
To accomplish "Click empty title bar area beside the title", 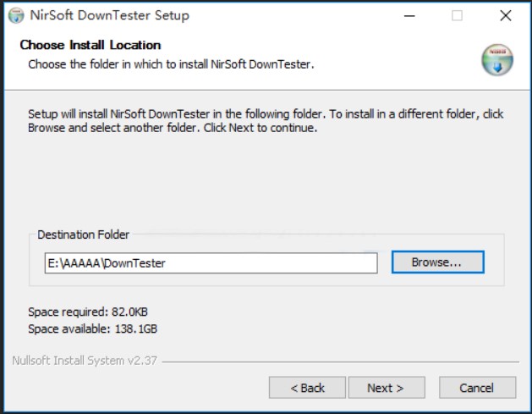I will (x=296, y=15).
